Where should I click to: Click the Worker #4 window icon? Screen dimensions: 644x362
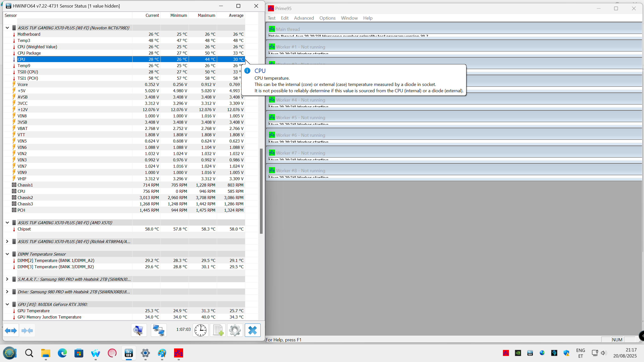272,100
